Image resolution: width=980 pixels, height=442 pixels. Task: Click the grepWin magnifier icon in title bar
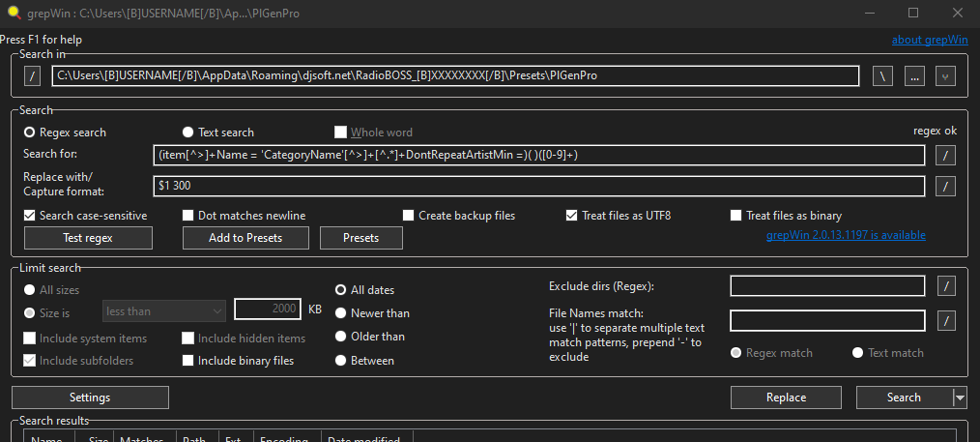[x=12, y=14]
